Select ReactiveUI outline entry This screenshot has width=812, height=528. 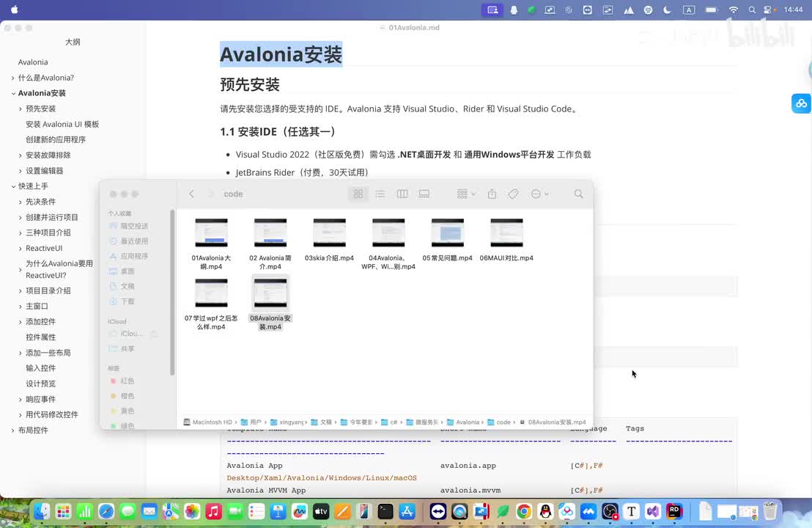tap(44, 248)
